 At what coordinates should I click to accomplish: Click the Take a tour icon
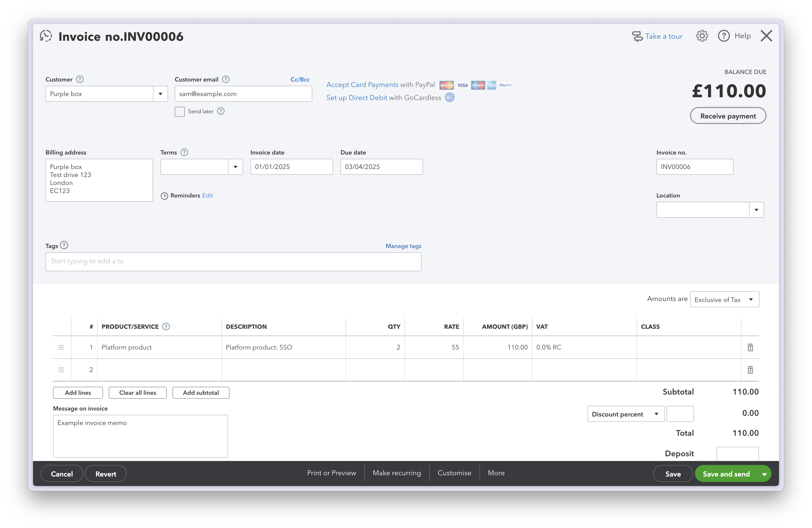tap(637, 36)
